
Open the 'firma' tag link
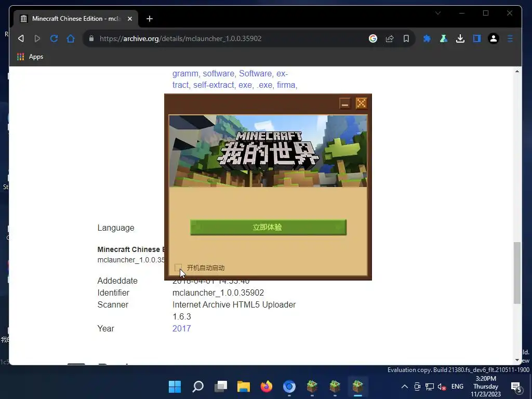[x=286, y=85]
